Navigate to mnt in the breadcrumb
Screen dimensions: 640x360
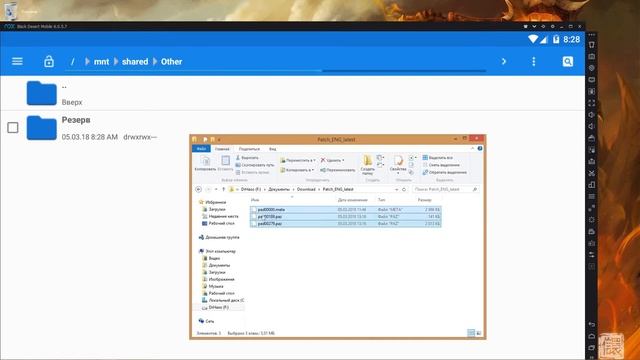101,62
